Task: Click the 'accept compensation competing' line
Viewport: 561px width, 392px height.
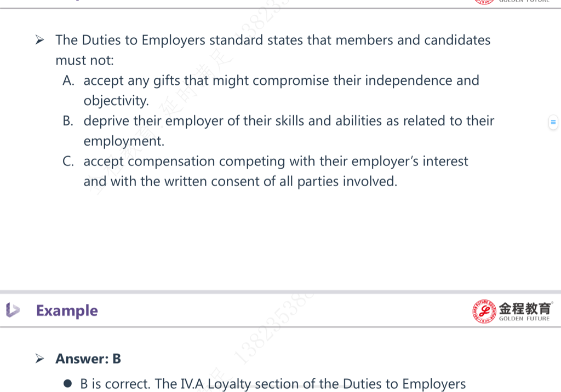Action: tap(276, 162)
